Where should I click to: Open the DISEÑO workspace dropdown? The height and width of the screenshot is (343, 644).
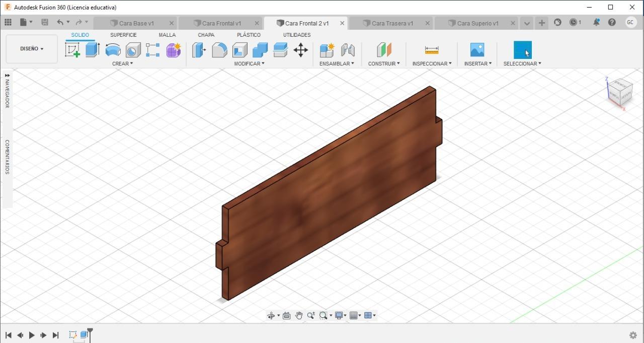(32, 49)
